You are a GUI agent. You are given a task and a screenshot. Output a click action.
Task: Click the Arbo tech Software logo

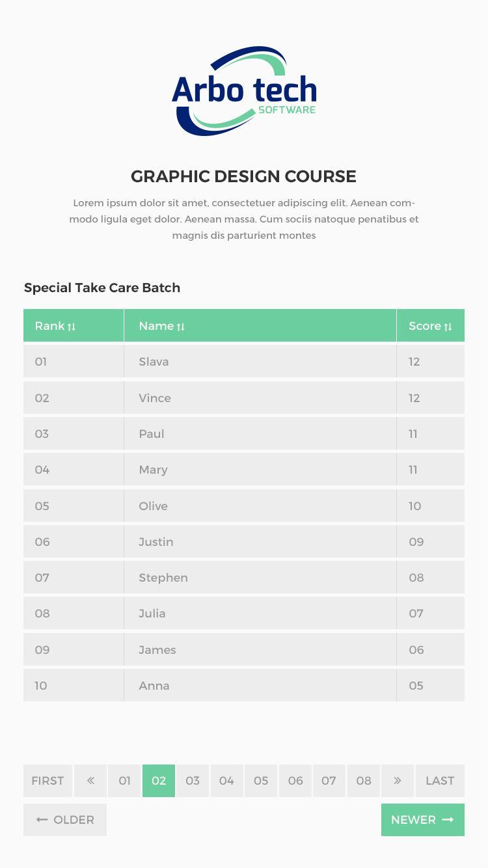pyautogui.click(x=244, y=91)
